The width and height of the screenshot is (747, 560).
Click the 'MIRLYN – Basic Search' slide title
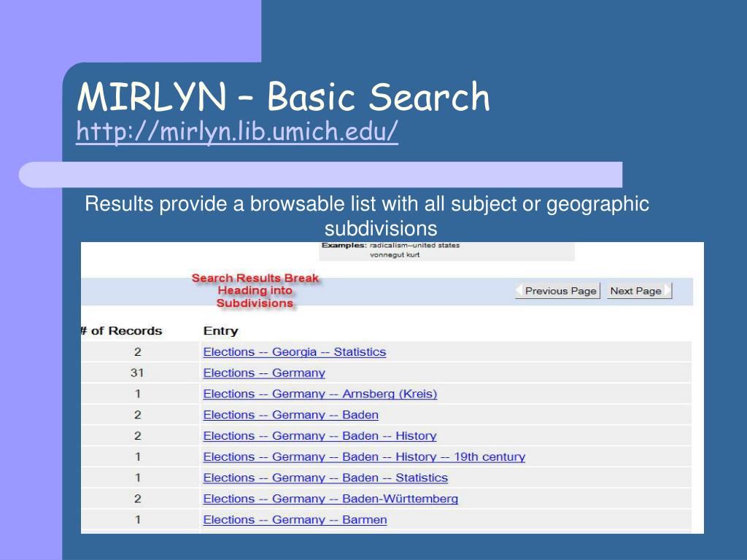pyautogui.click(x=284, y=97)
